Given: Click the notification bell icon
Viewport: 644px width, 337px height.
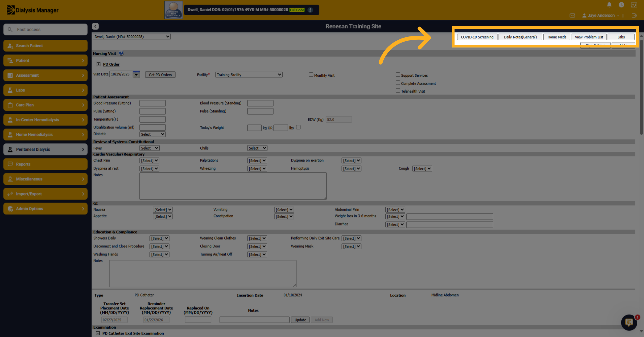Looking at the screenshot, I should [609, 5].
